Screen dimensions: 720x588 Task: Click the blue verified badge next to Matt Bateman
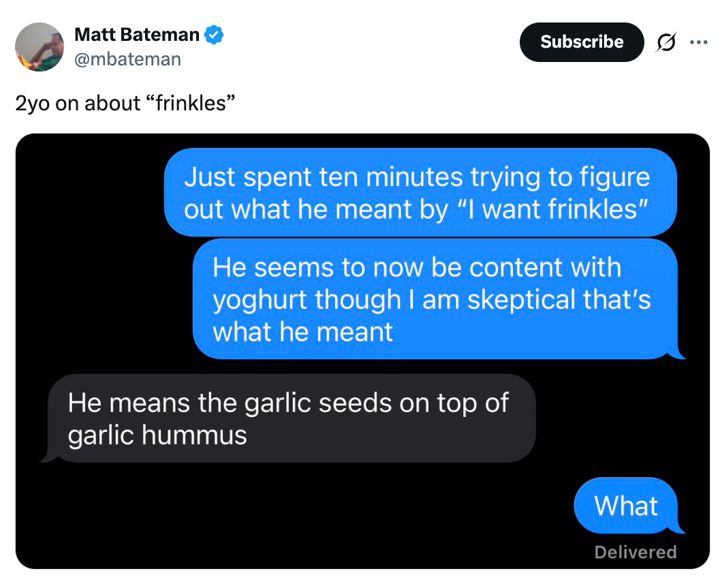click(x=213, y=34)
